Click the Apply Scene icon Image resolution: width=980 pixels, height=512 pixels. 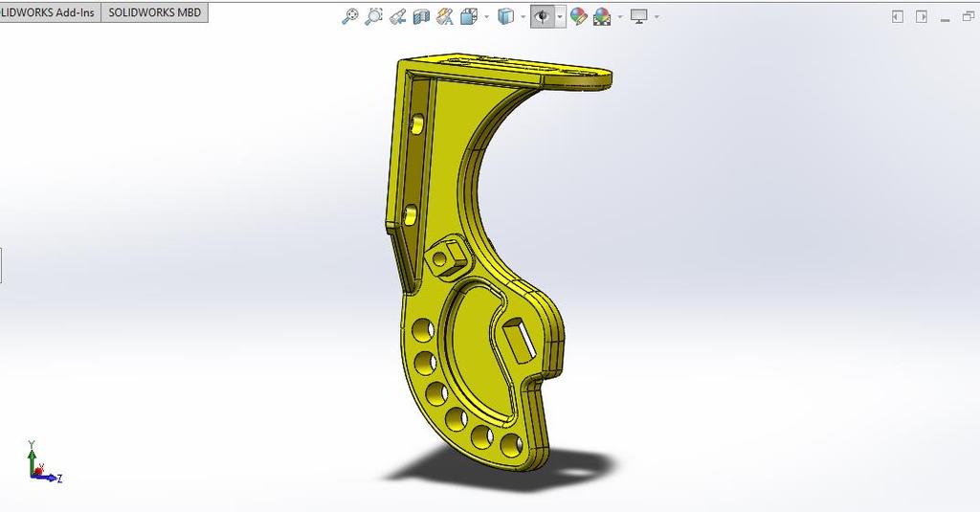[603, 17]
